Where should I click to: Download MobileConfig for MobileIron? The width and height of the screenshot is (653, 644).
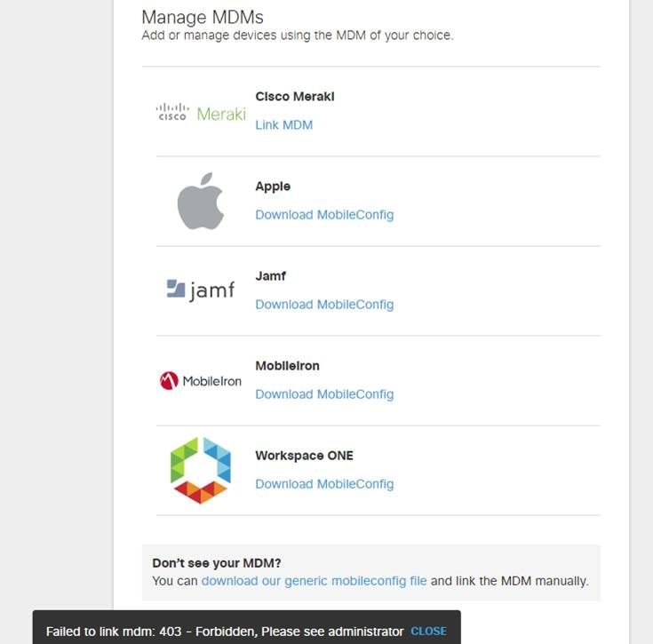click(324, 394)
